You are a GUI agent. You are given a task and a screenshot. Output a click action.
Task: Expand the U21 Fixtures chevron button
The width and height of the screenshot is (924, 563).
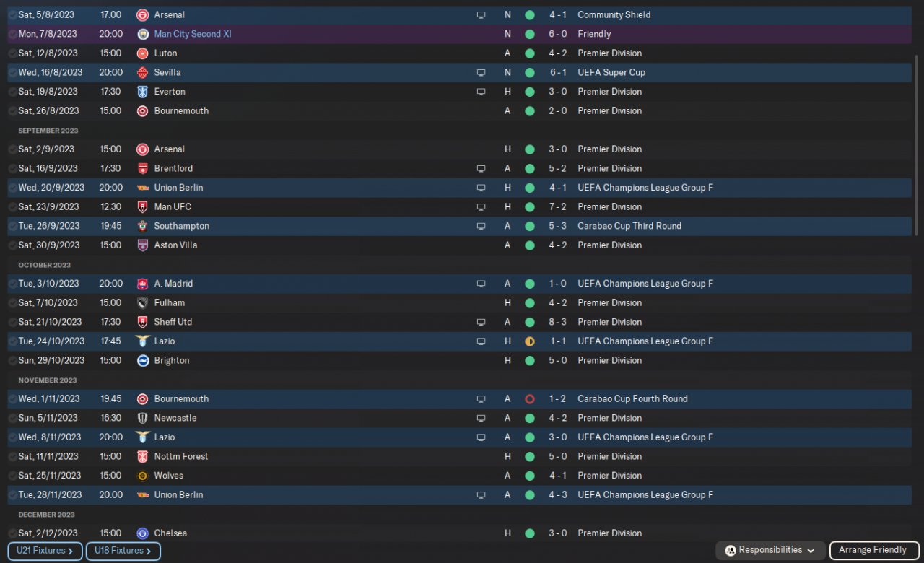coord(45,551)
